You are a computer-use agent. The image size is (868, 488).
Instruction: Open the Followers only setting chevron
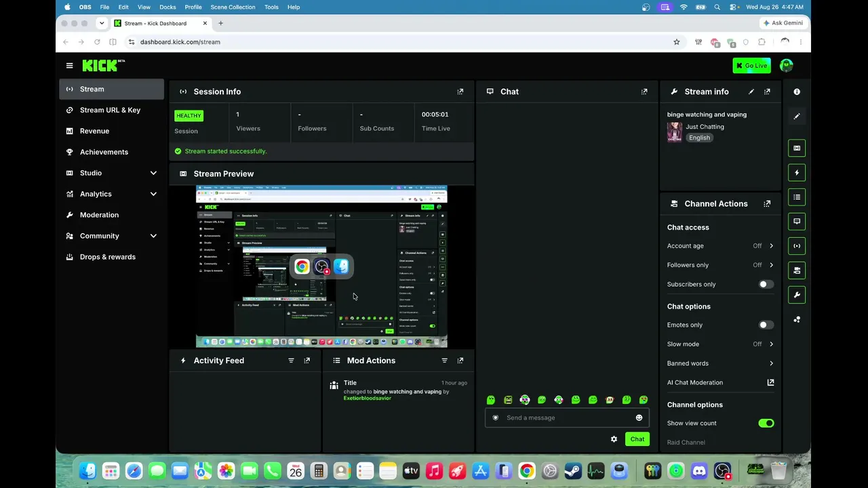click(771, 265)
